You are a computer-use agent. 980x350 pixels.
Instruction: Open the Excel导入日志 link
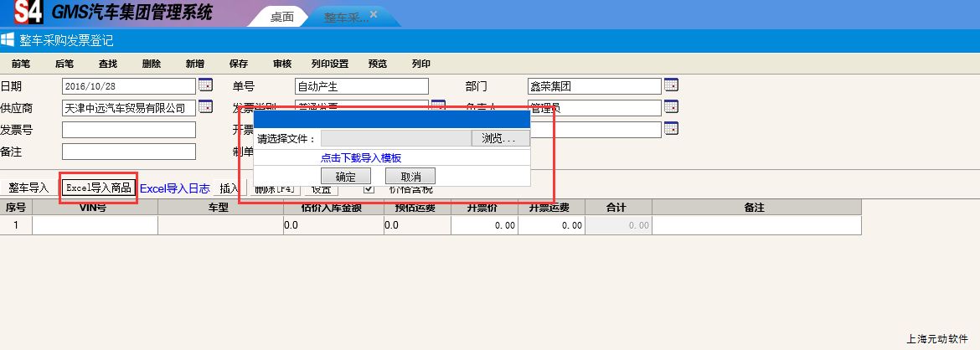pyautogui.click(x=174, y=188)
